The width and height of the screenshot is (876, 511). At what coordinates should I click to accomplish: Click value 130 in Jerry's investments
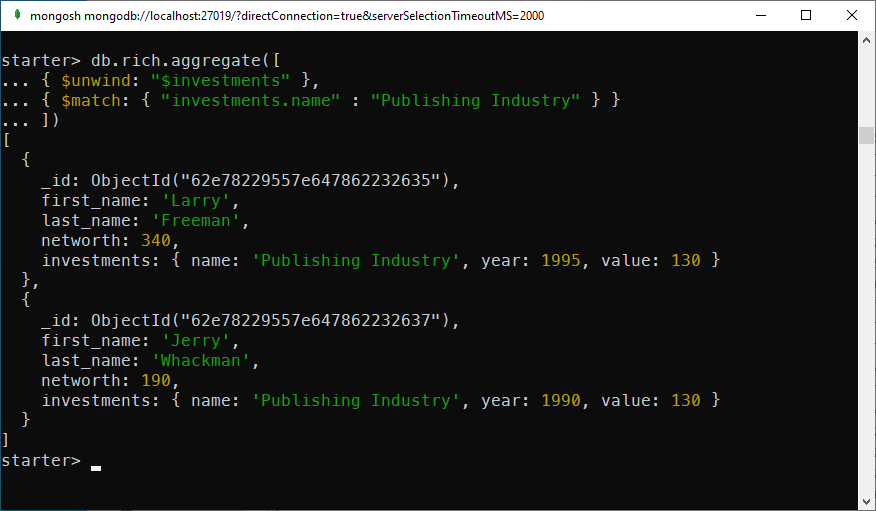(686, 401)
